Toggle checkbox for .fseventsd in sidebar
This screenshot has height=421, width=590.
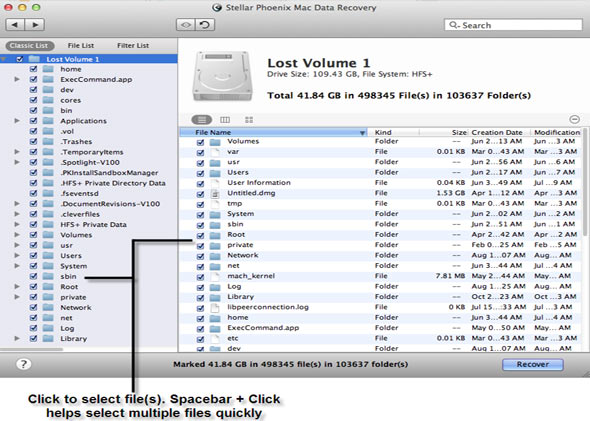pyautogui.click(x=33, y=193)
